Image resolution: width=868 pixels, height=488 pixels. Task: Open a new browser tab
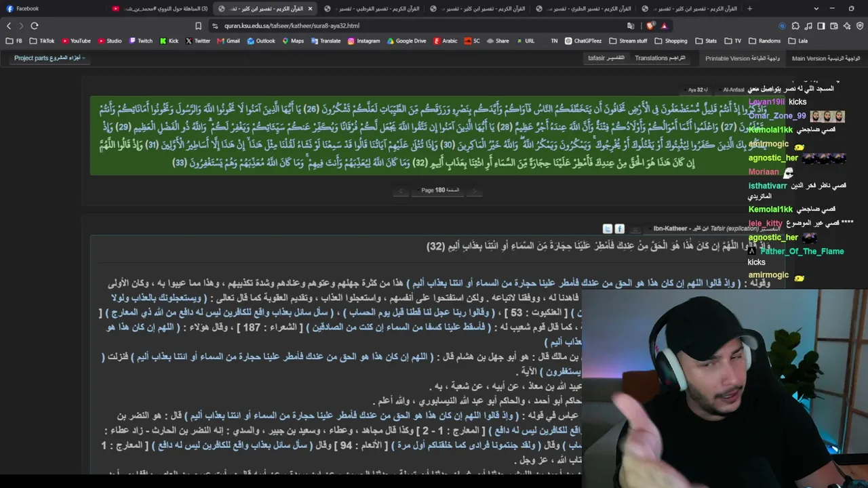[749, 9]
